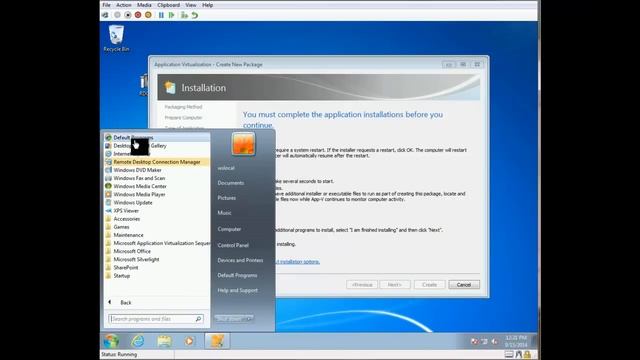The height and width of the screenshot is (360, 640).
Task: Select the Recycle Bin desktop icon
Action: click(x=116, y=38)
